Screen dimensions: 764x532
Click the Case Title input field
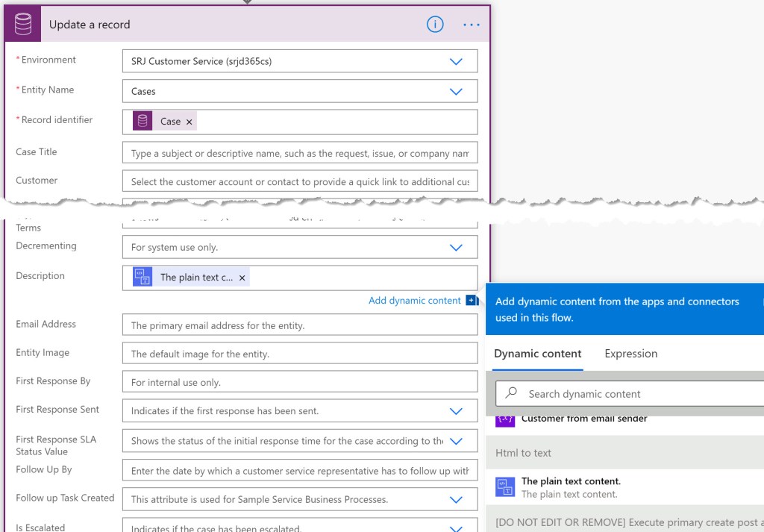click(x=299, y=154)
